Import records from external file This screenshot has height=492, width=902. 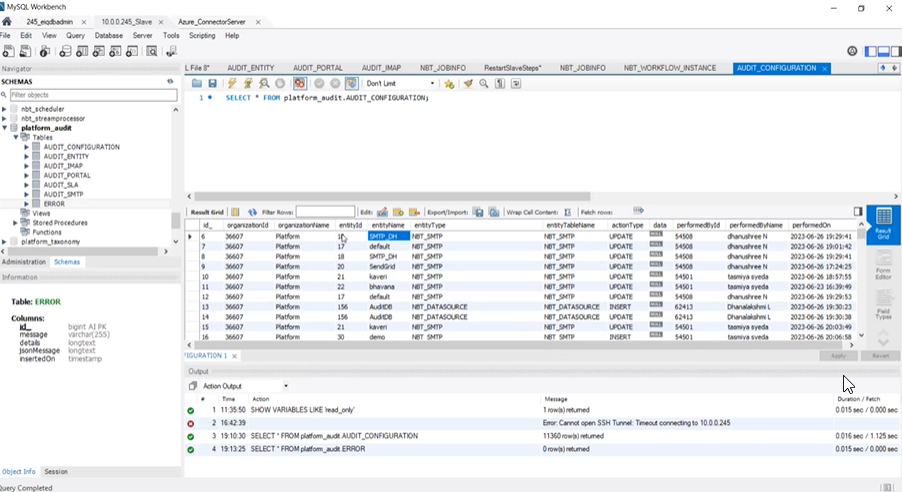(494, 212)
